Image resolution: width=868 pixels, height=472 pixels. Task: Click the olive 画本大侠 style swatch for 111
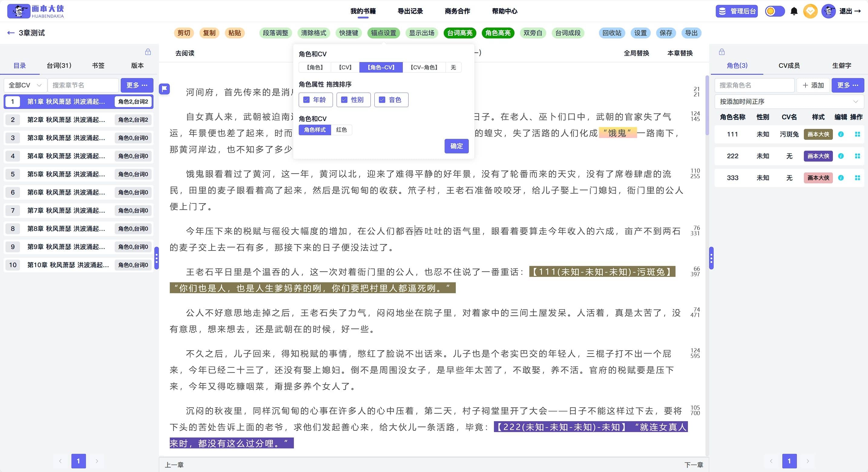818,134
